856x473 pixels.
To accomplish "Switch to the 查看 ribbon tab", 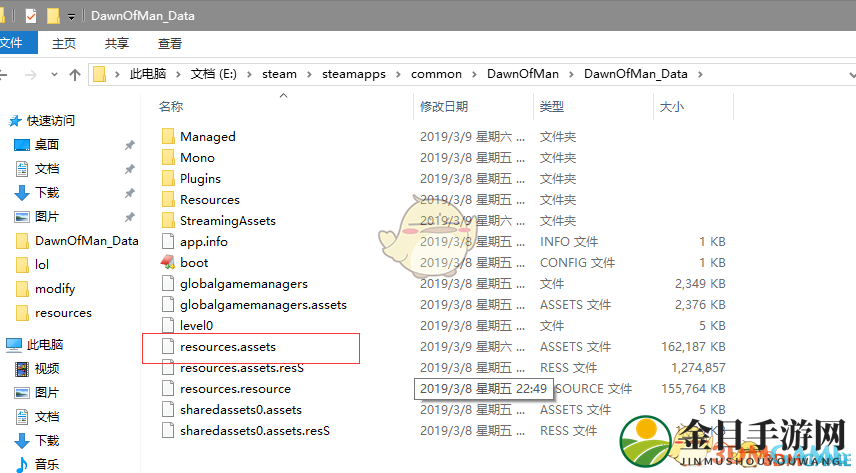I will (x=170, y=43).
